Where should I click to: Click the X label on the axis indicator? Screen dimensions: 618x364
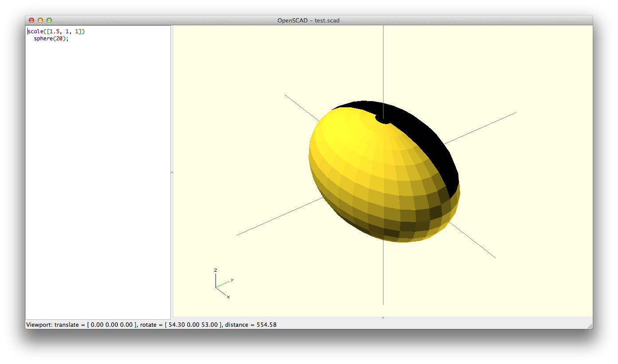click(228, 297)
